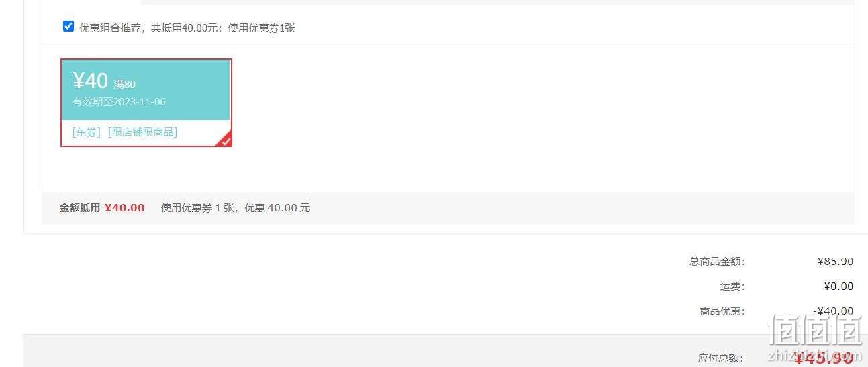Click the 满80 threshold text on the coupon
Screen dimensions: 868x367
click(x=124, y=85)
